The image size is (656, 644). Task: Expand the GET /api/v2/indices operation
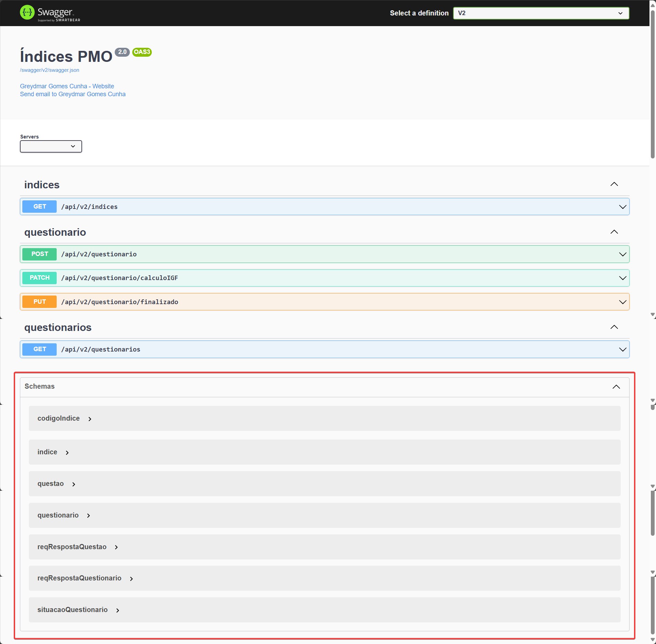click(x=622, y=207)
